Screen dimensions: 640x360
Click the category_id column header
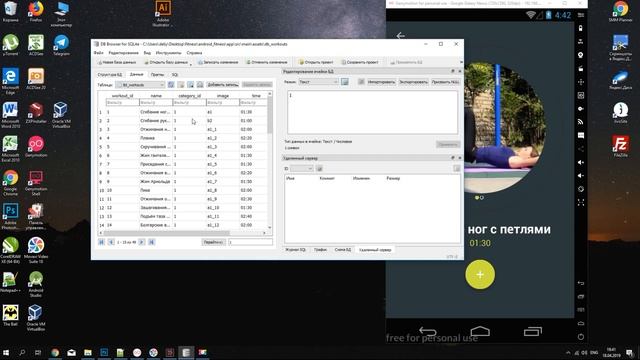point(189,96)
